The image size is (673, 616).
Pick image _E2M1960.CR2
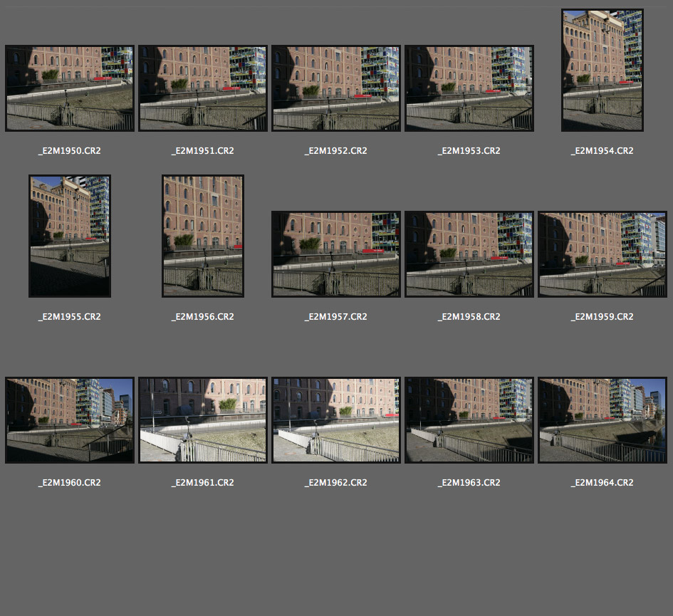coord(69,420)
